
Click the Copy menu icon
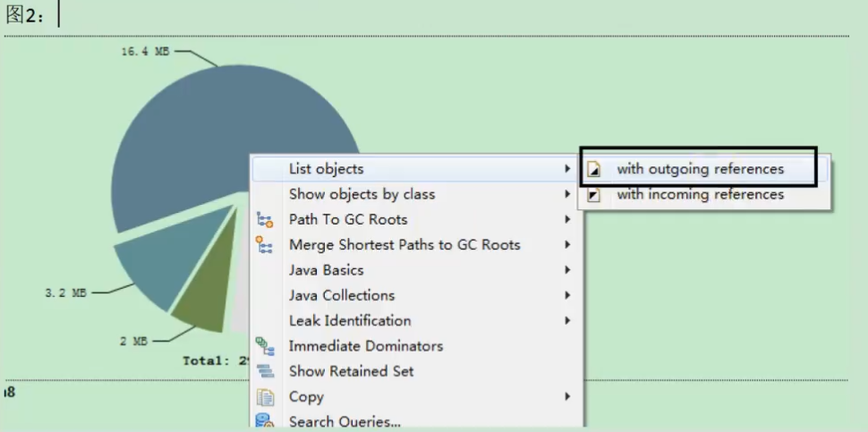click(265, 397)
